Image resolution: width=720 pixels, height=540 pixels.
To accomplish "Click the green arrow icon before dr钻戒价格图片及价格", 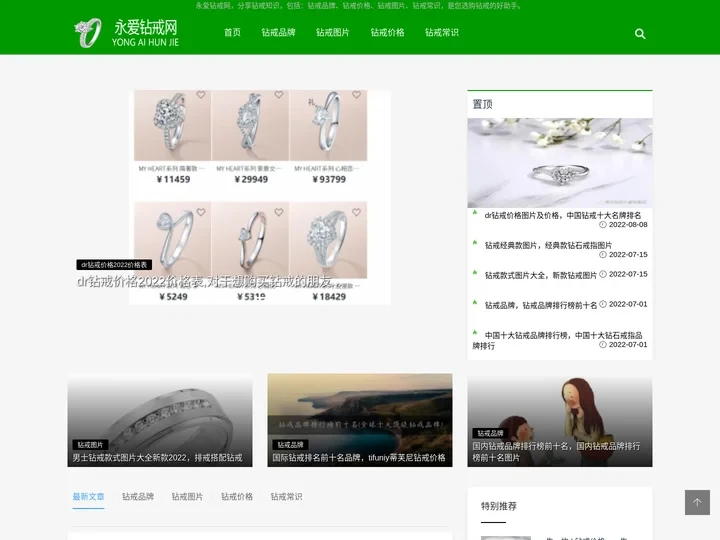I will [475, 213].
